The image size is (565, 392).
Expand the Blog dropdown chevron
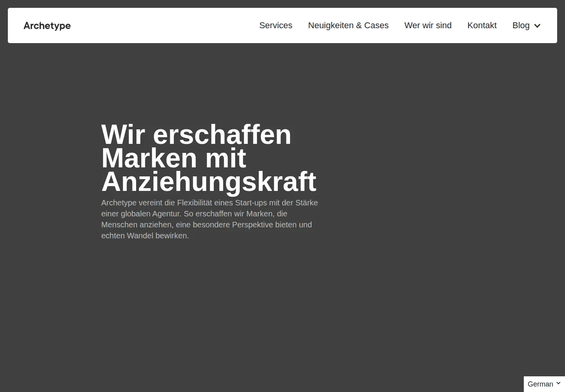[538, 26]
